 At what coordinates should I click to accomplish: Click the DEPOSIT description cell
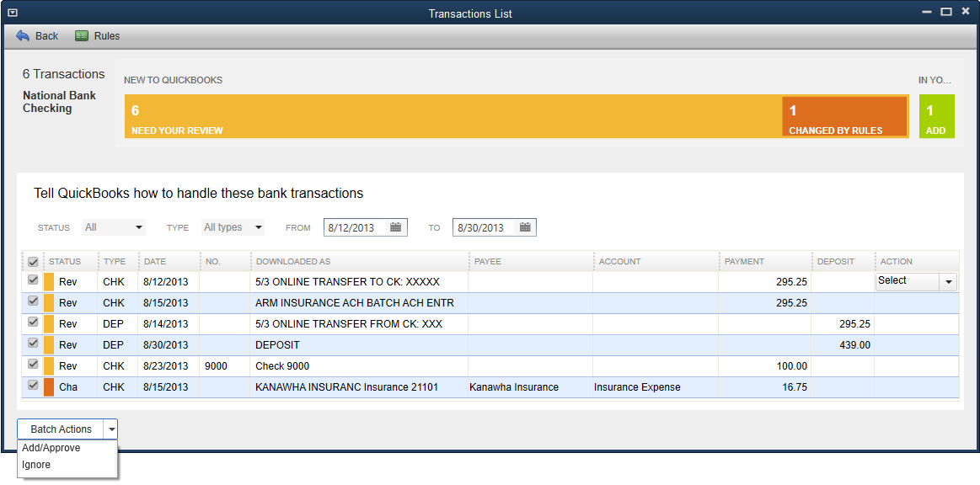click(360, 345)
